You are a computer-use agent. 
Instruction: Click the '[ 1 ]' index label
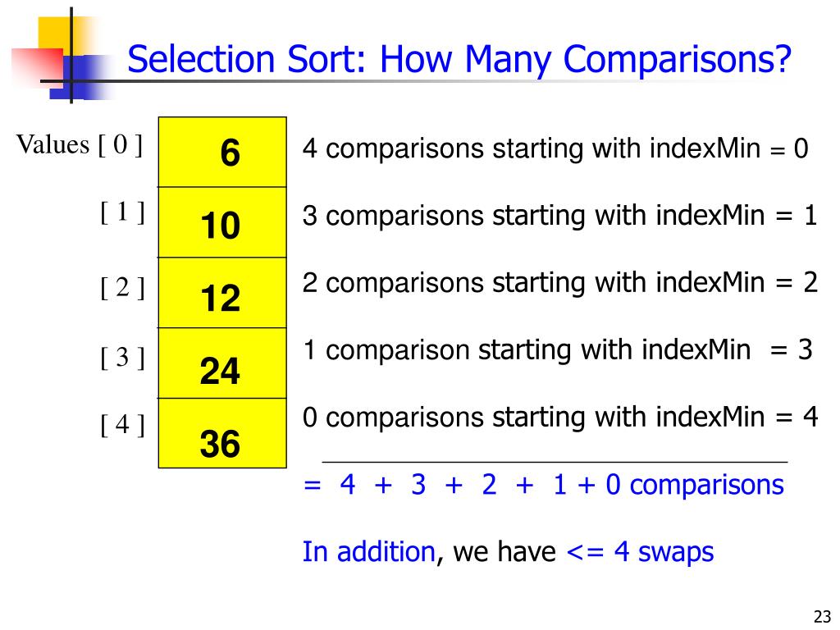point(123,212)
